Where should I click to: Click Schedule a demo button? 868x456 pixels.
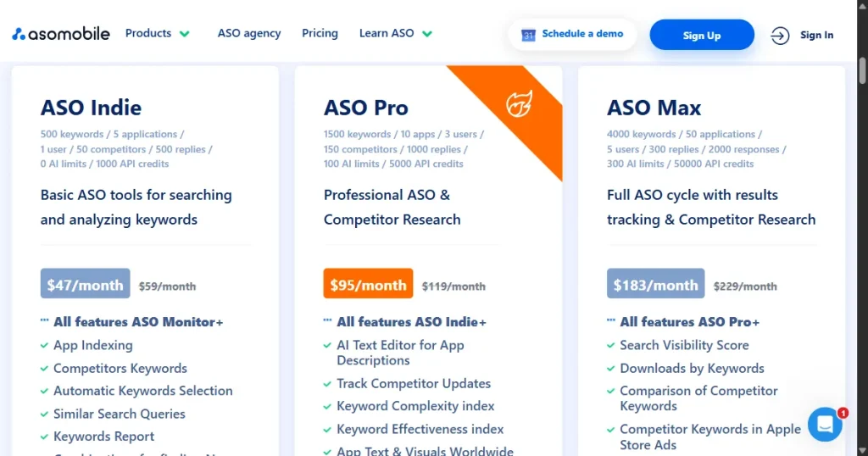(x=572, y=34)
